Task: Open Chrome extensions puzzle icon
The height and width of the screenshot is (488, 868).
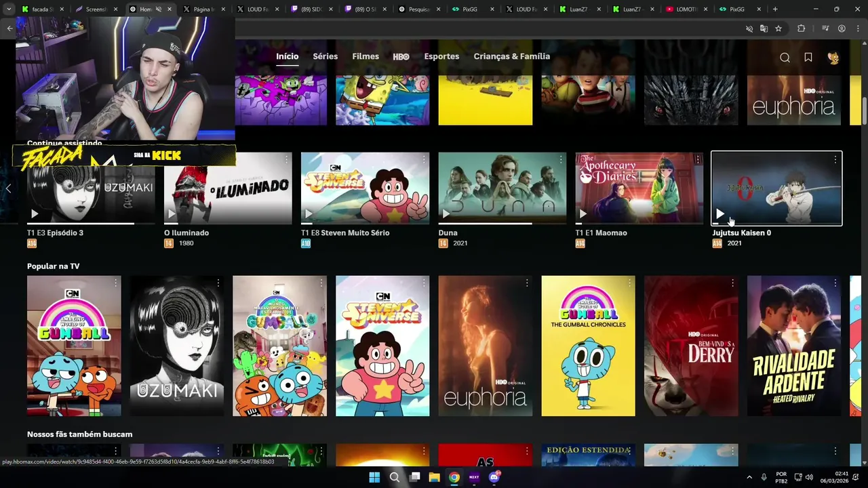Action: point(802,28)
